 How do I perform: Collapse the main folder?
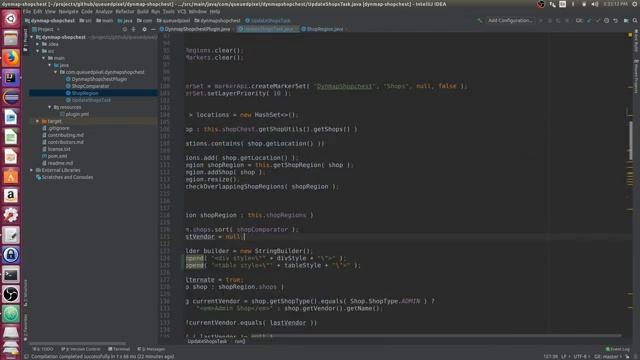click(x=44, y=58)
